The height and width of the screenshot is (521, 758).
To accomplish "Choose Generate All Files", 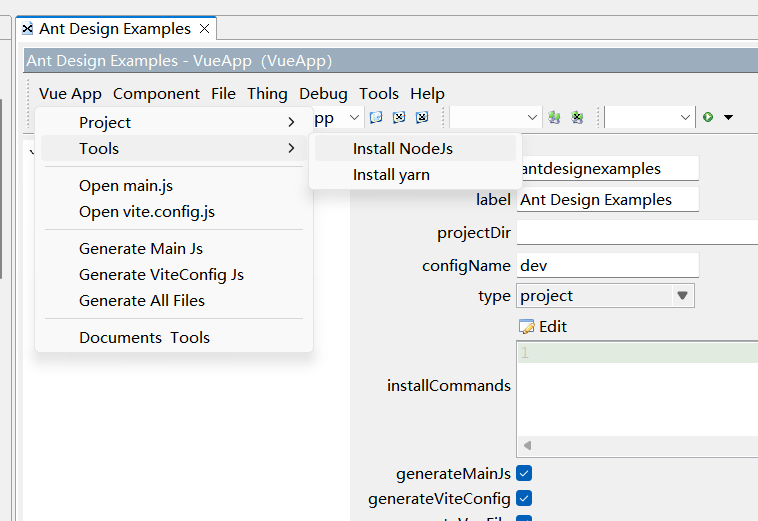I will (x=174, y=301).
